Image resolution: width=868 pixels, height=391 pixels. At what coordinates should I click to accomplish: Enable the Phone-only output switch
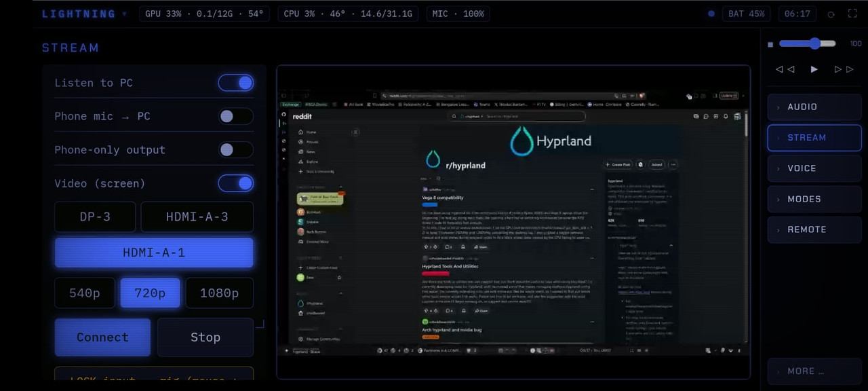tap(236, 149)
